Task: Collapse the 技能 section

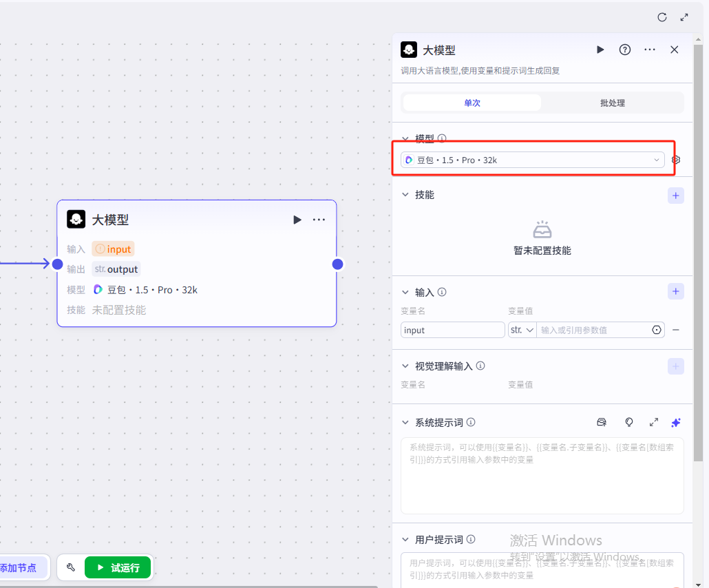Action: click(405, 195)
